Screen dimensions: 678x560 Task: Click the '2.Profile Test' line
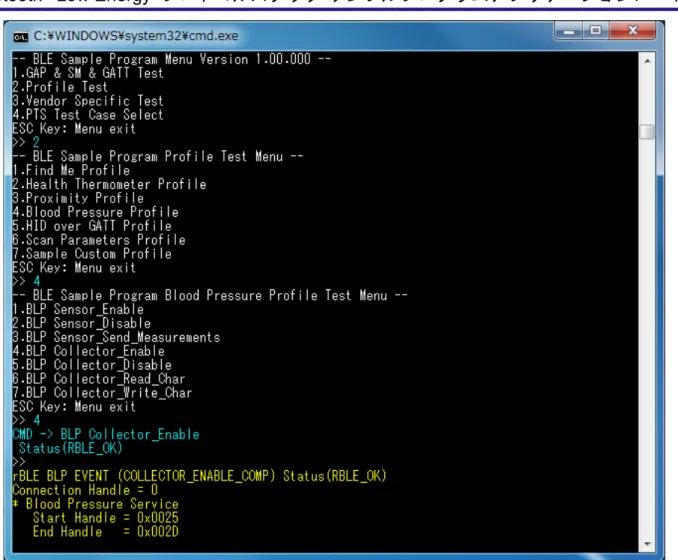click(x=60, y=87)
